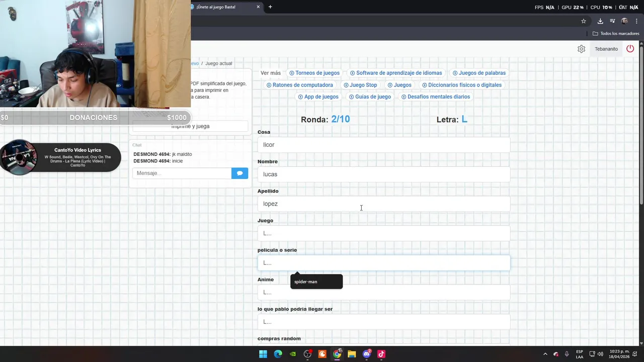This screenshot has width=644, height=362.
Task: Focus the Anime input field
Action: coord(383,292)
